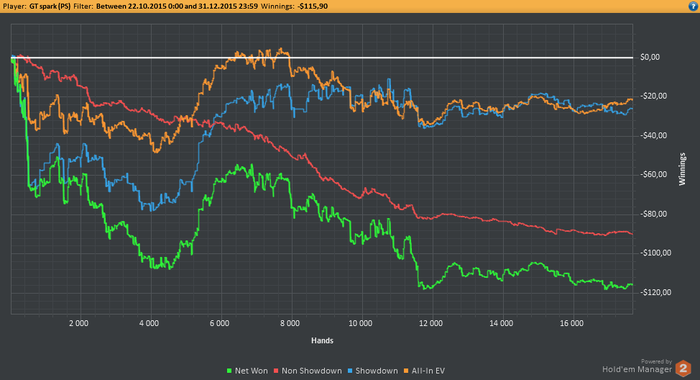This screenshot has width=700, height=380.
Task: Click the 12 000 hands axis label
Action: click(x=431, y=323)
